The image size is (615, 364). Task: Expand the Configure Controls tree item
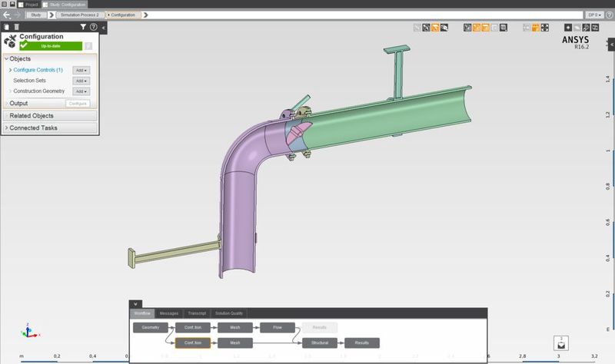click(10, 70)
